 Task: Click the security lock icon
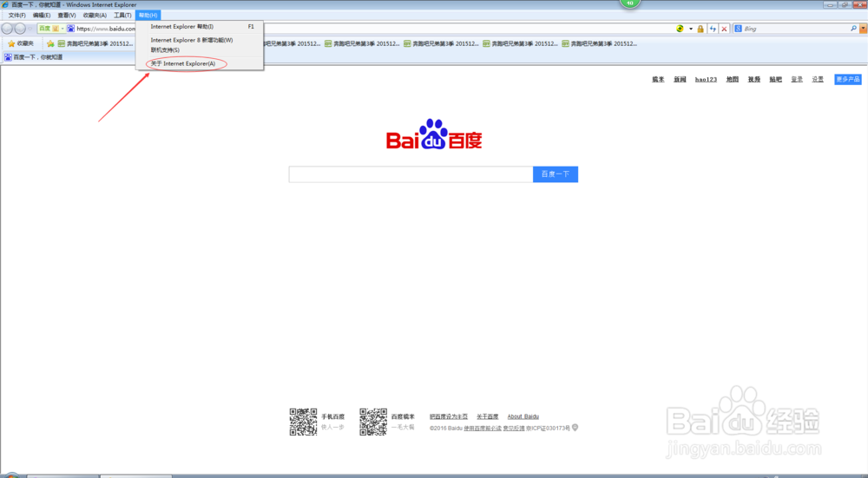click(700, 29)
